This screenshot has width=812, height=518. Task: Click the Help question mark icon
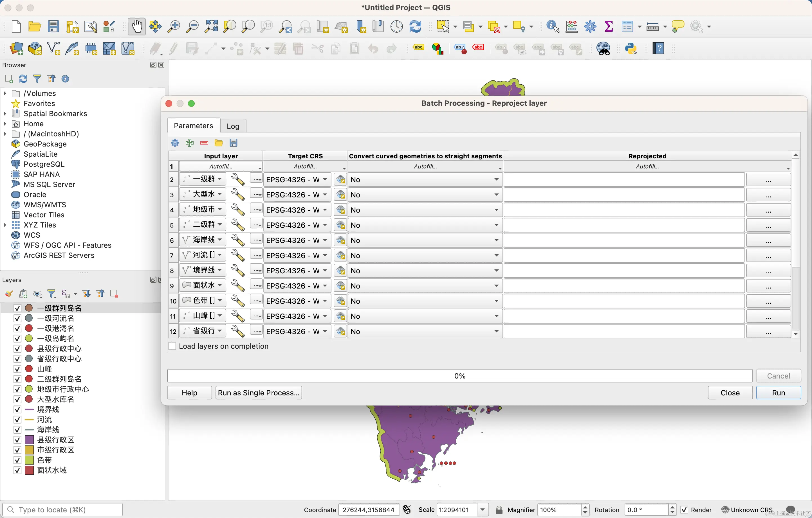point(658,49)
